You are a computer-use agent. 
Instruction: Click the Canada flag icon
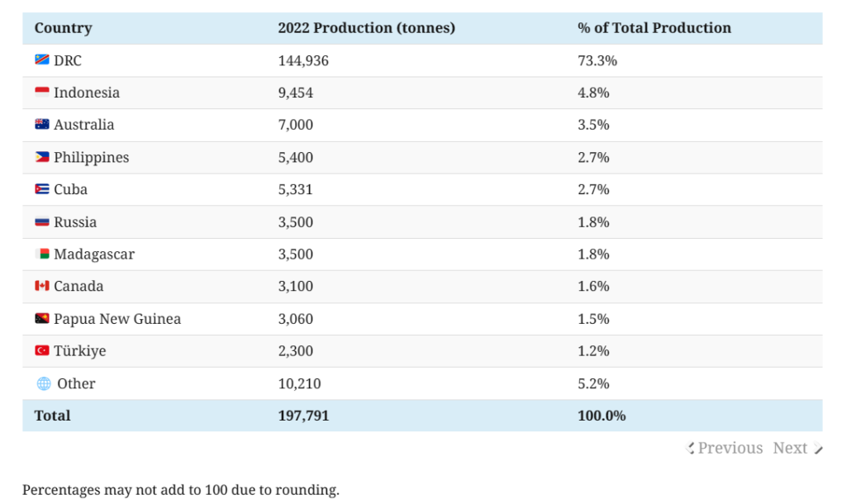[x=42, y=286]
